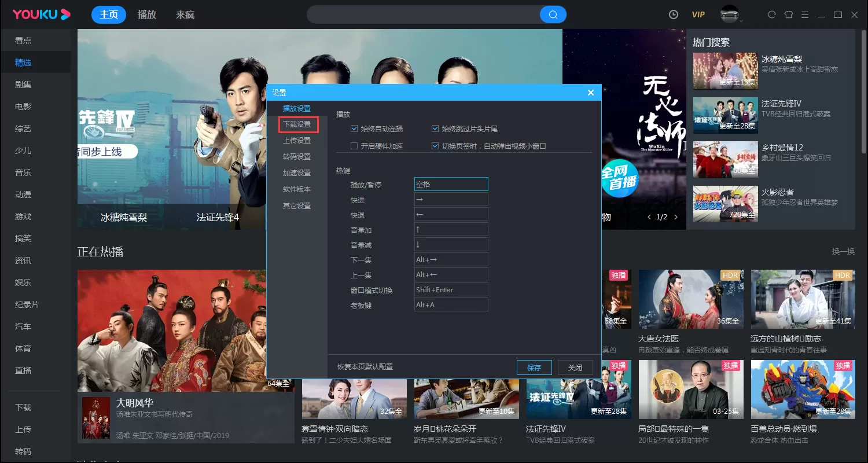Viewport: 868px width, 463px height.
Task: Open the skin shirt icon
Action: point(788,14)
